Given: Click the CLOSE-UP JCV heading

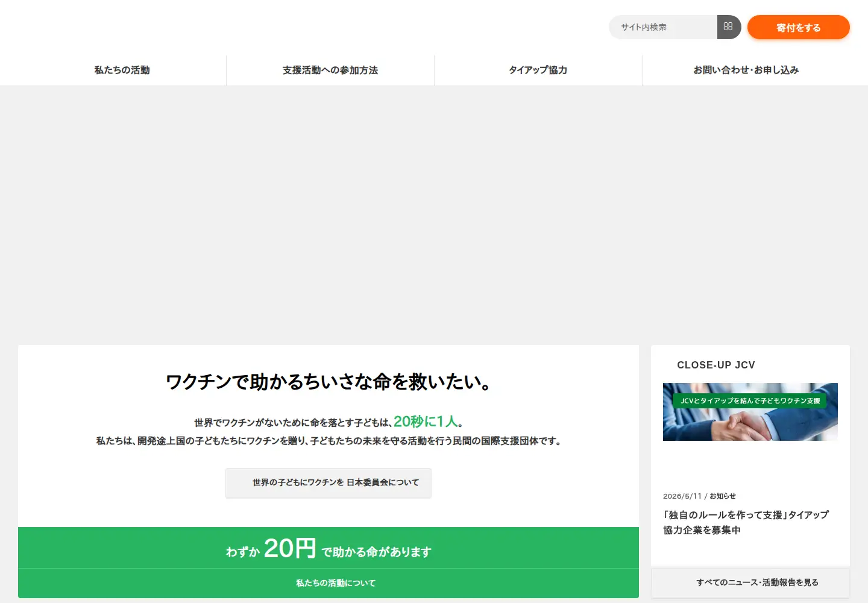Looking at the screenshot, I should tap(716, 365).
